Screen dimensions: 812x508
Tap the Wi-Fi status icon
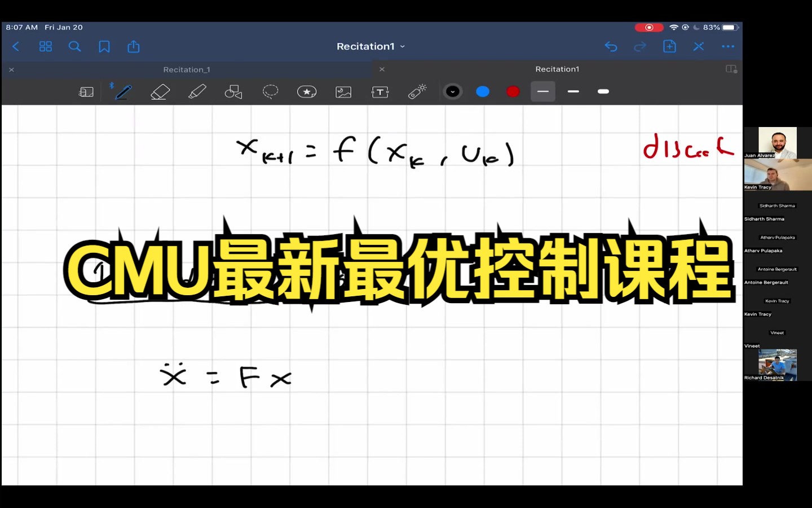coord(674,27)
